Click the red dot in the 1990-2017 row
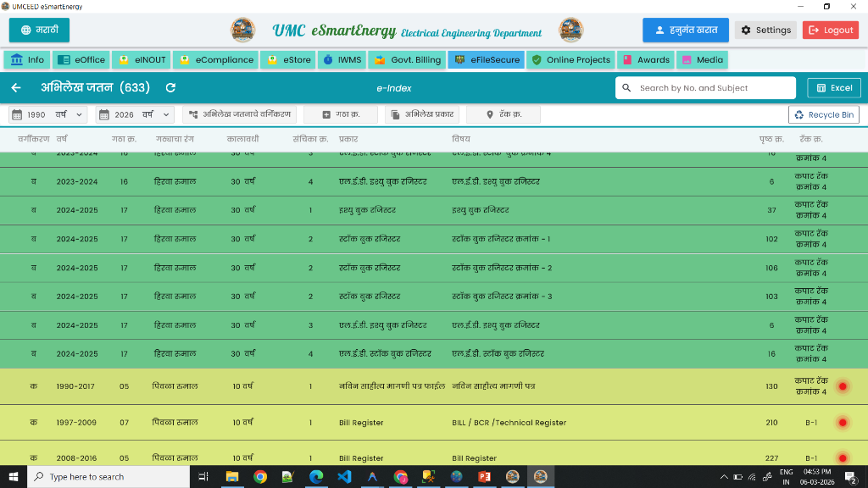The width and height of the screenshot is (868, 488). click(x=843, y=386)
